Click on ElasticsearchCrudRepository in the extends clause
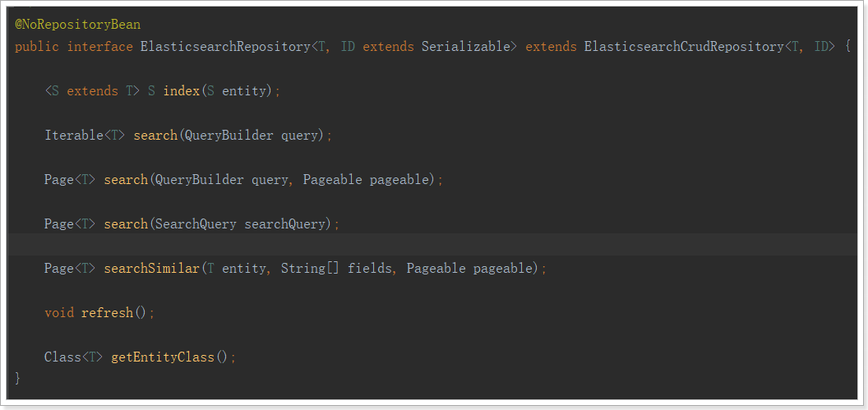The width and height of the screenshot is (868, 410). point(684,47)
